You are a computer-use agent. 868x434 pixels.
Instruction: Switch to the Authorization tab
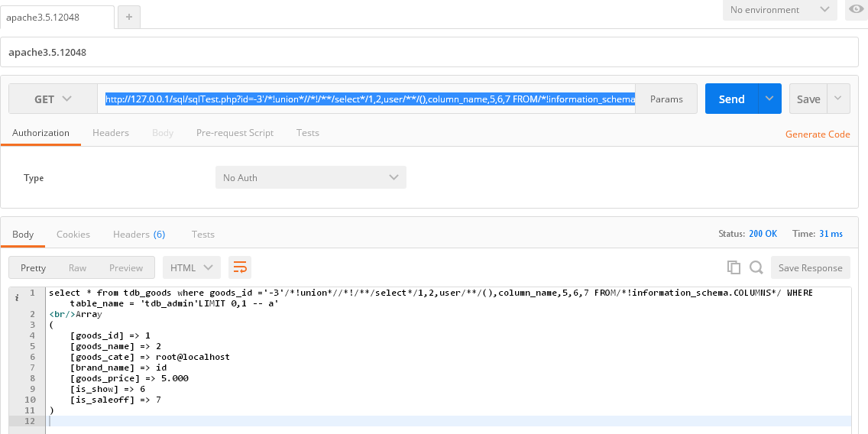coord(40,133)
